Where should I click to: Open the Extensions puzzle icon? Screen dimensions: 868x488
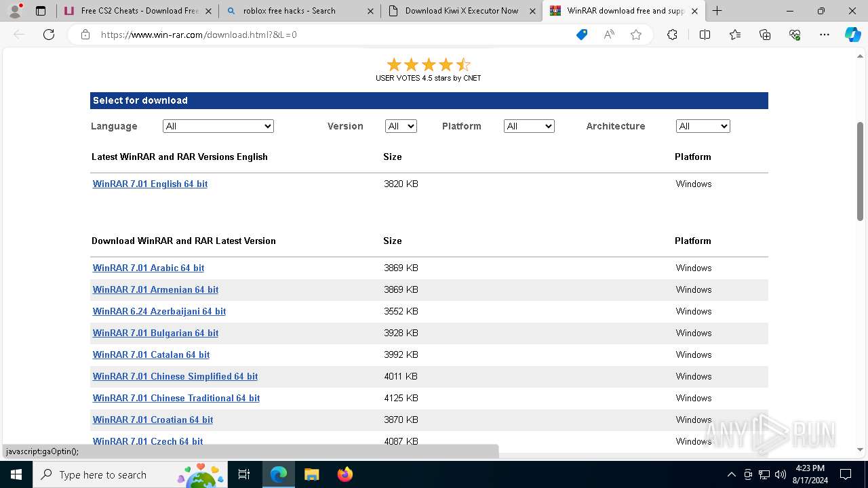[x=672, y=35]
